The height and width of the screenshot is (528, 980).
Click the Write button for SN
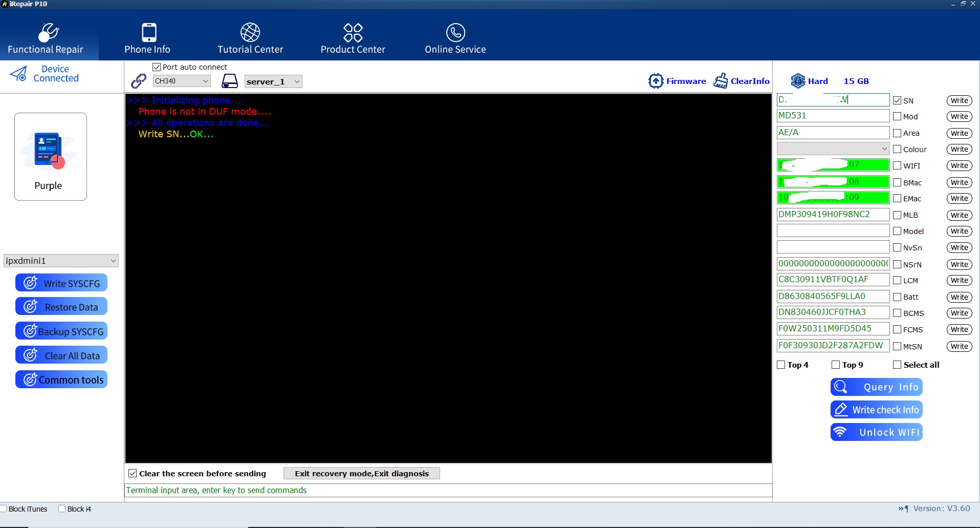tap(960, 100)
